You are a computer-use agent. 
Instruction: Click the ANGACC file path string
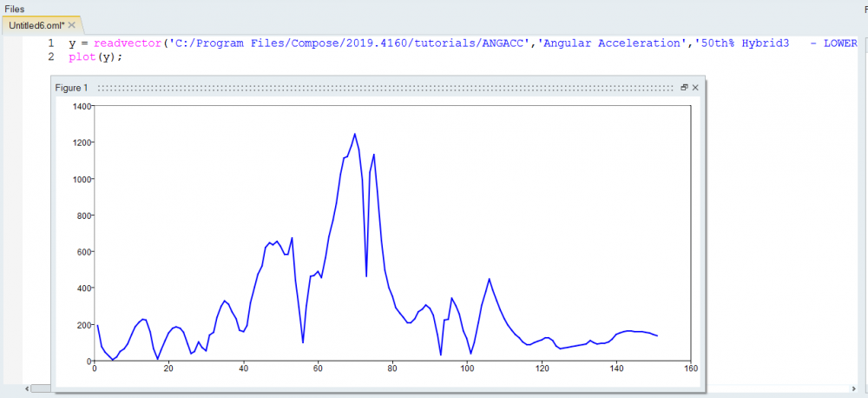coord(350,43)
